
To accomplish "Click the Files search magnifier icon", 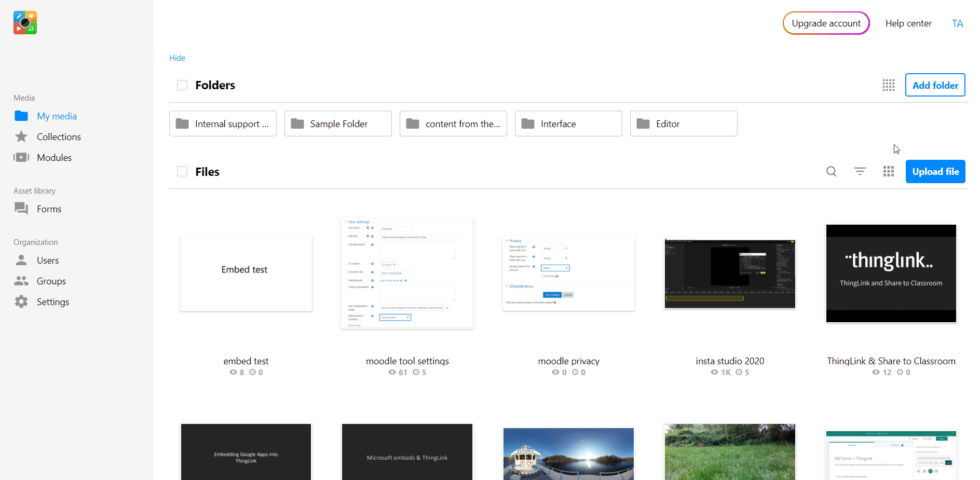I will (x=832, y=171).
